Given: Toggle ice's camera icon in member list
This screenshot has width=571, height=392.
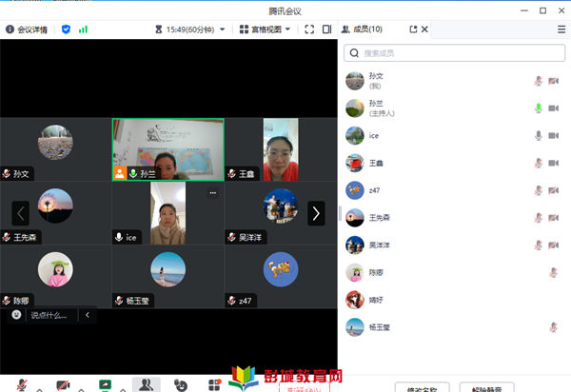Looking at the screenshot, I should click(554, 135).
